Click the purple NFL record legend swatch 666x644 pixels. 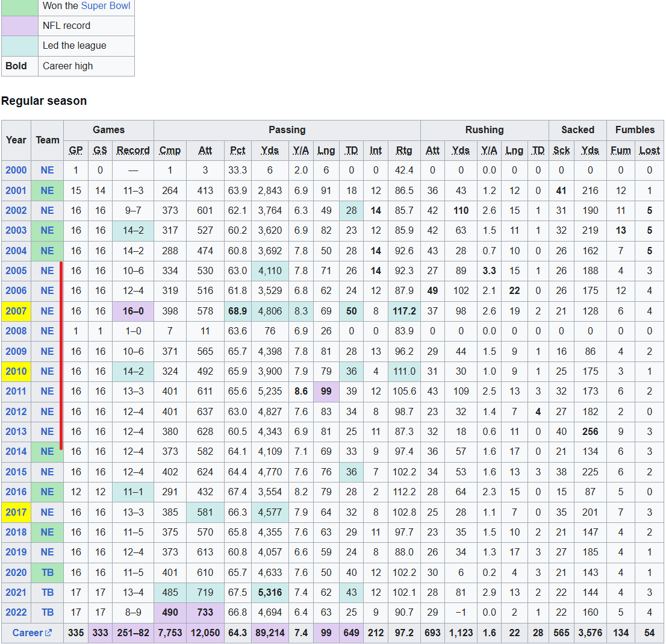pos(20,26)
